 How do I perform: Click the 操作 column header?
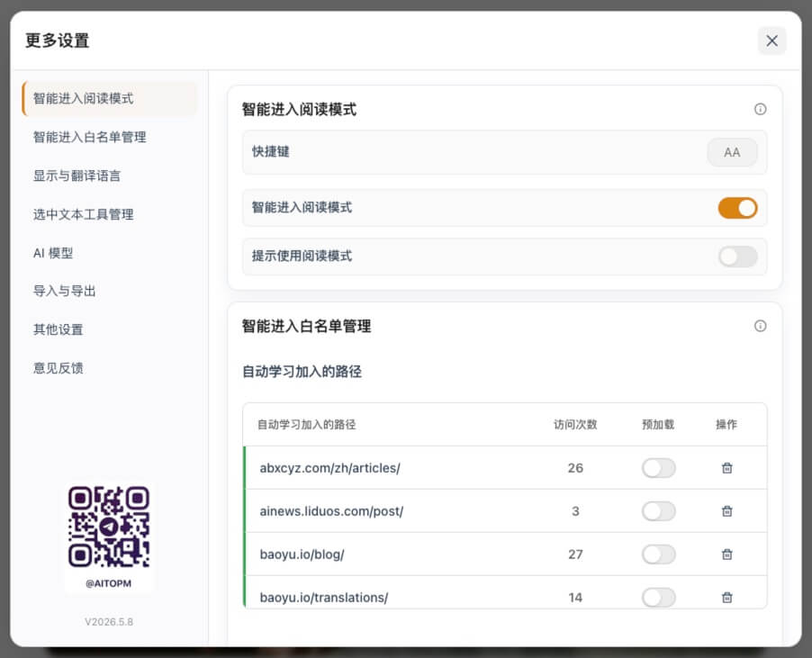click(x=726, y=425)
